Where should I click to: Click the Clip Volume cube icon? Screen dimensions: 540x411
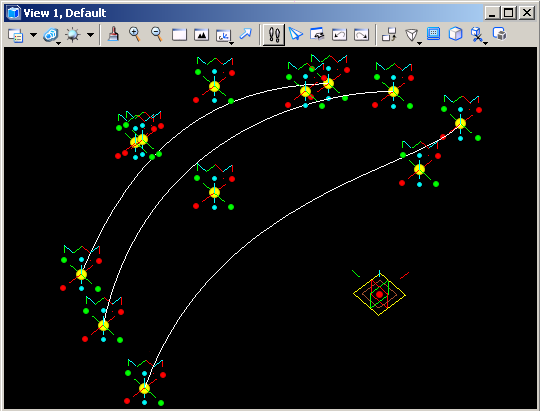tap(455, 34)
